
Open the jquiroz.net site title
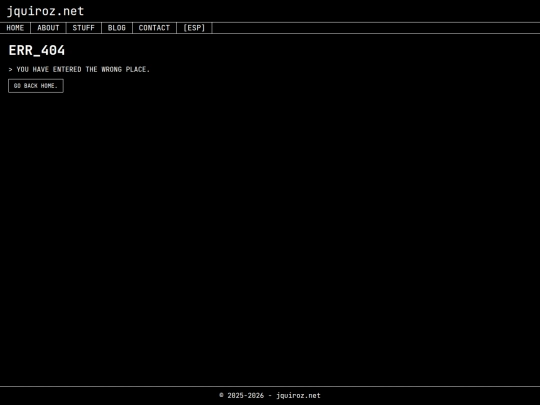pyautogui.click(x=45, y=11)
